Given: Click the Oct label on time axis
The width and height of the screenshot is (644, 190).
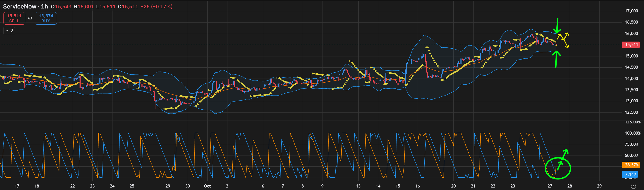Looking at the screenshot, I should 207,186.
